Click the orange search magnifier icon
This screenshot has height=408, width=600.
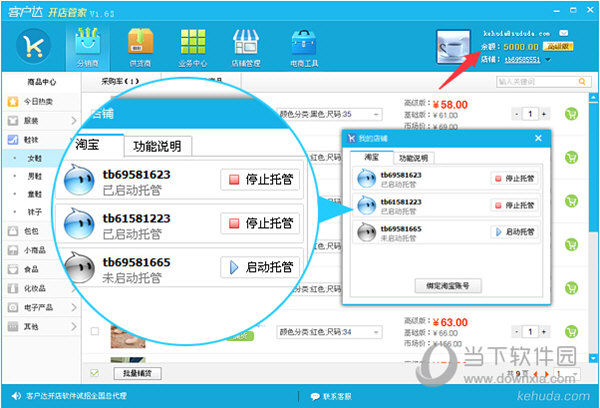click(x=582, y=82)
